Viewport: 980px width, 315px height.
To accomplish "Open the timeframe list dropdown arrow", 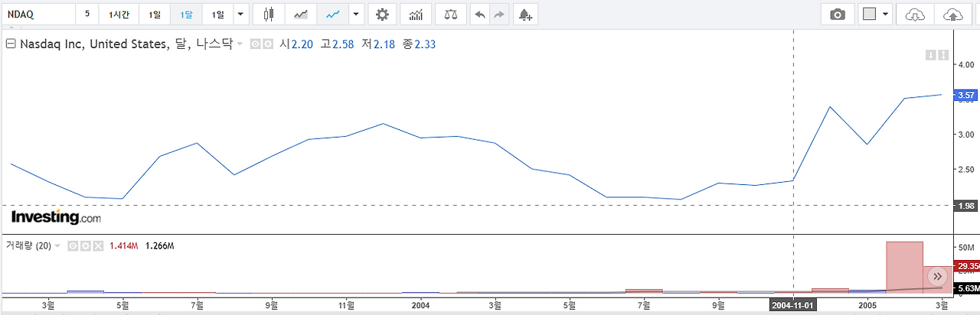I will [x=241, y=15].
